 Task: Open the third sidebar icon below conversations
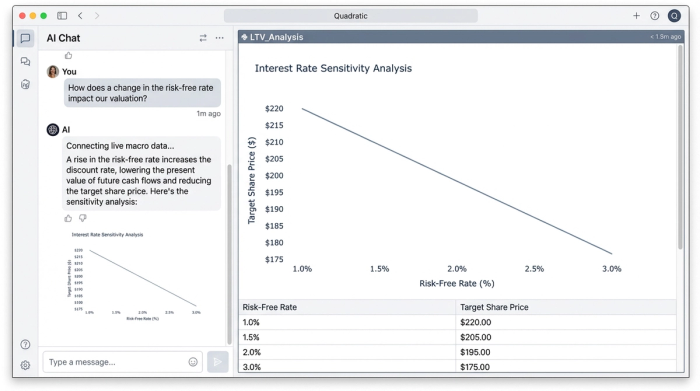coord(25,84)
